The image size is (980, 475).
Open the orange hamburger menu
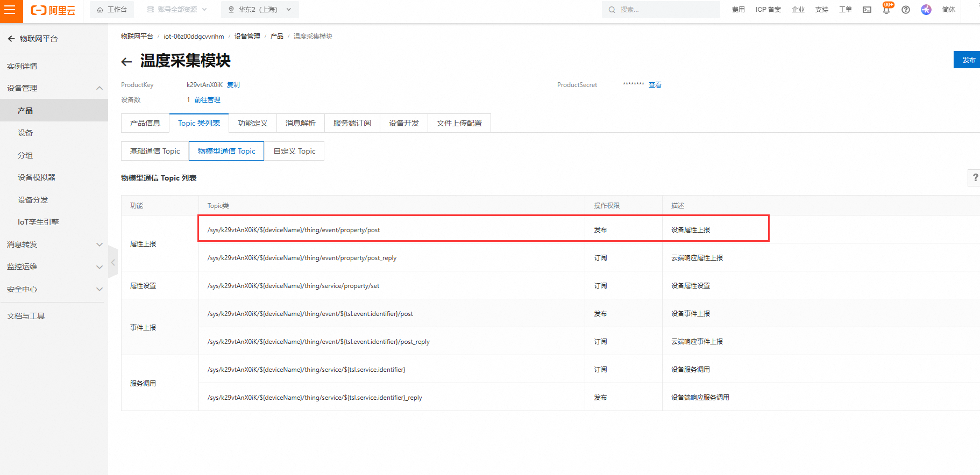pos(11,11)
